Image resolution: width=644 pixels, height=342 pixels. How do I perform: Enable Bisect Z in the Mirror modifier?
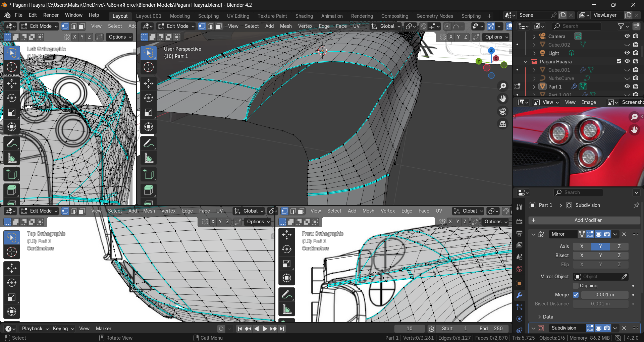[x=619, y=255]
